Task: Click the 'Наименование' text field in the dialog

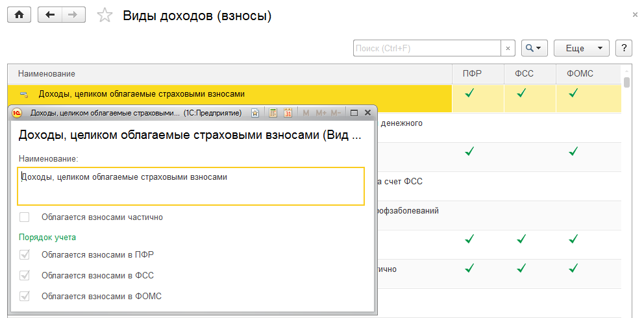Action: pyautogui.click(x=191, y=186)
